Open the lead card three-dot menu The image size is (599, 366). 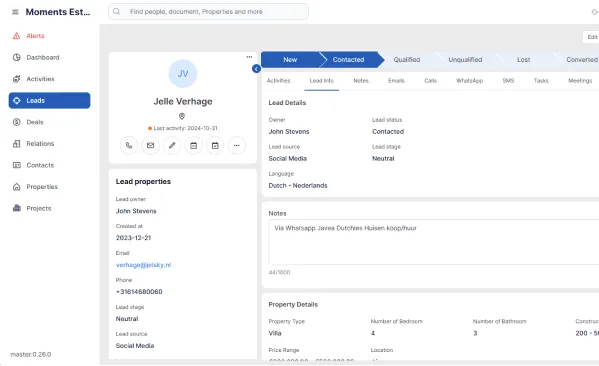pos(249,57)
